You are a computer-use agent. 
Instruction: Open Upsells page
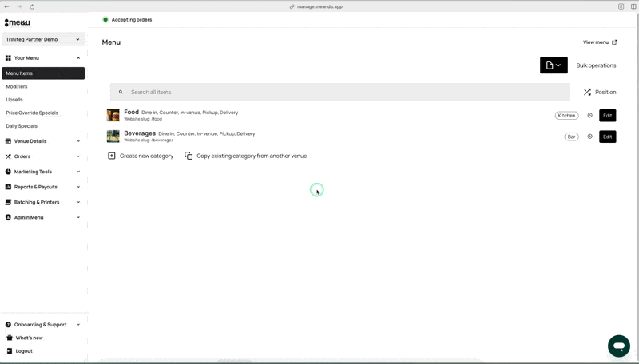point(14,99)
